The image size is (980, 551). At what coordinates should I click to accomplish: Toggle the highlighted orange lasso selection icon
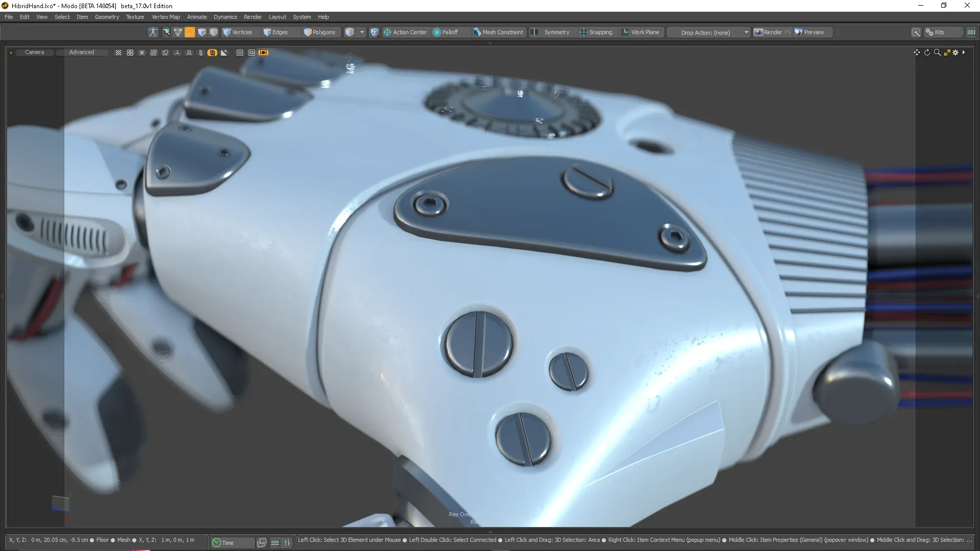[x=190, y=32]
